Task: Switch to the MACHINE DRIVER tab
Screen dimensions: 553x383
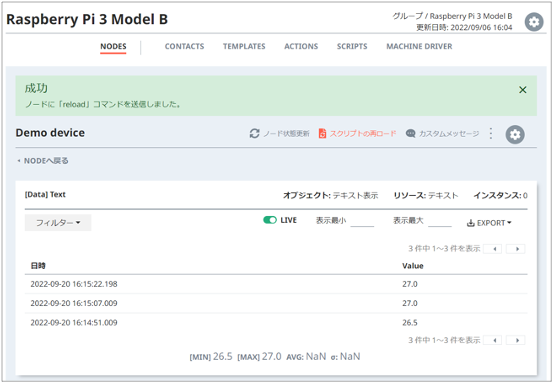Action: pos(419,47)
